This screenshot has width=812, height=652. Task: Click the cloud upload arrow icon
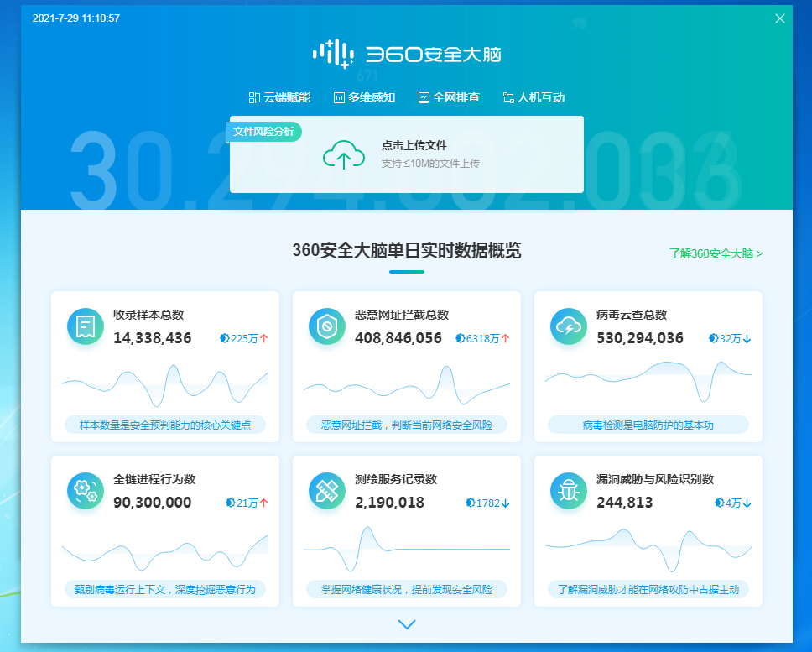point(344,154)
